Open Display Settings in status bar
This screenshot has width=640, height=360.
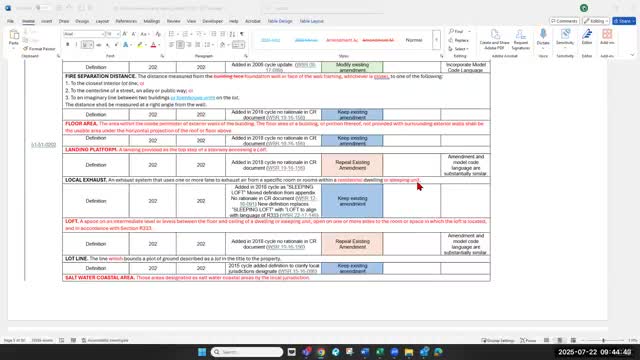(497, 340)
